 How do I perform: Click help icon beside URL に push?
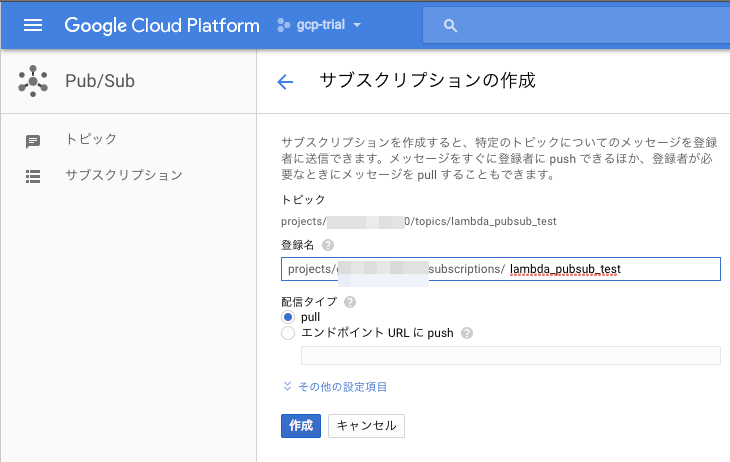click(466, 333)
